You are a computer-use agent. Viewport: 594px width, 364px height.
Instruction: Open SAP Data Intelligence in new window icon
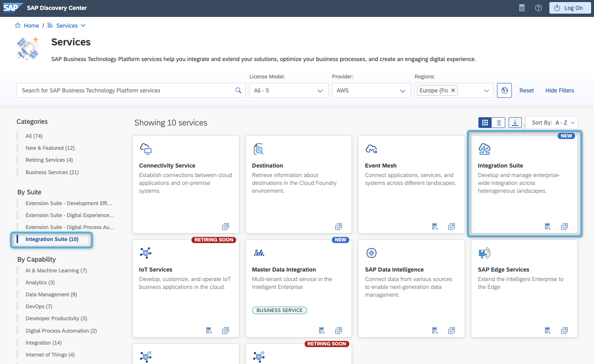coord(452,331)
